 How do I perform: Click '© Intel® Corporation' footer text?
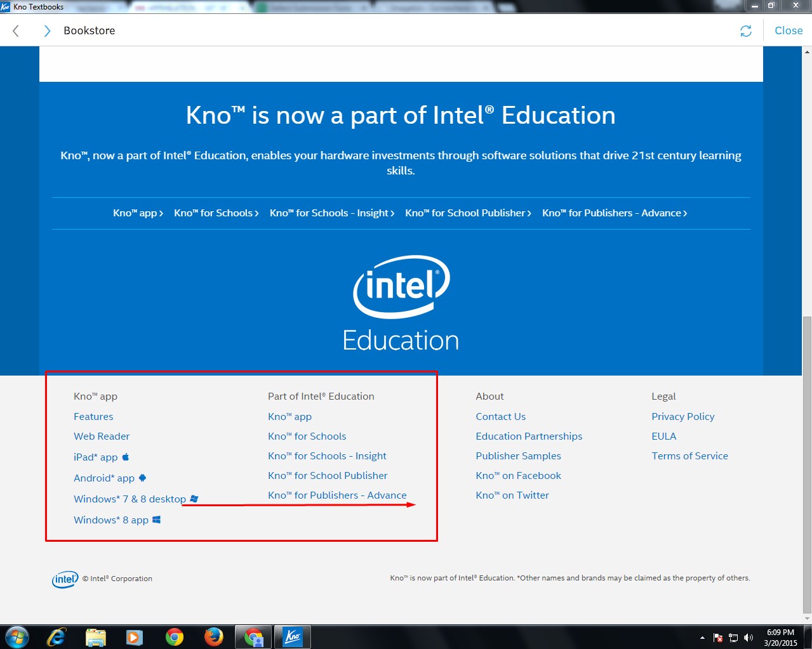(x=117, y=579)
